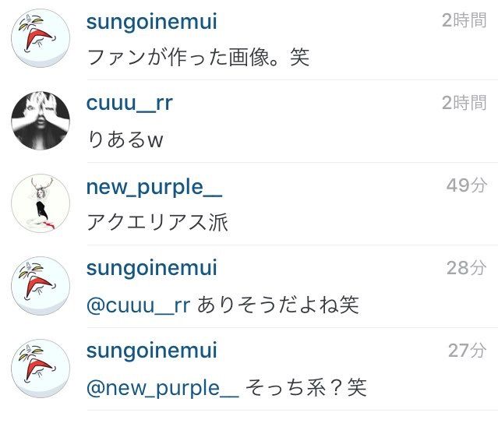This screenshot has width=498, height=448.
Task: Tap 49分 timestamp on new_purple__ comment
Action: pyautogui.click(x=467, y=185)
